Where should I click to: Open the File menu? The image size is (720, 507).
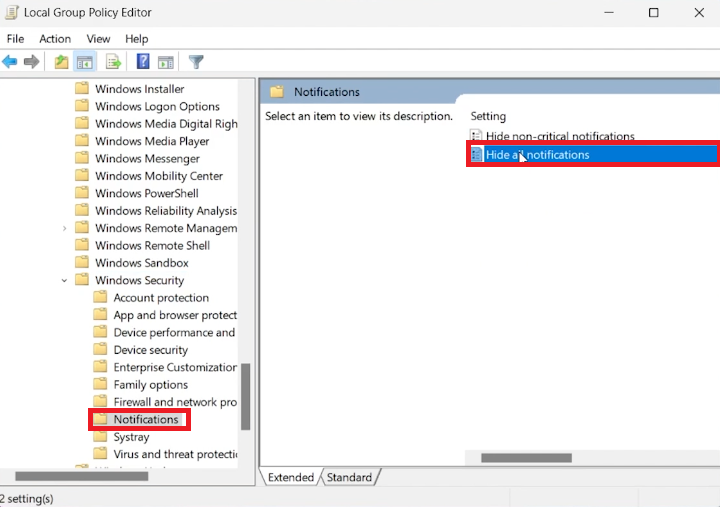point(15,39)
